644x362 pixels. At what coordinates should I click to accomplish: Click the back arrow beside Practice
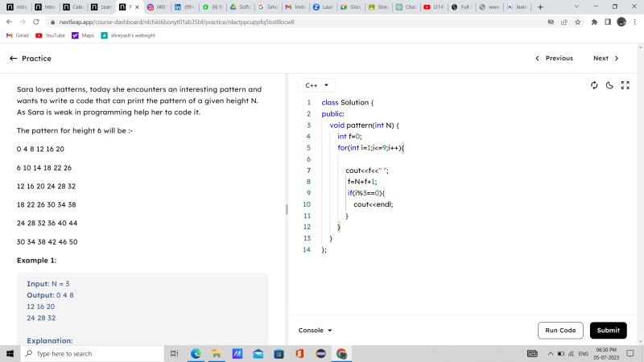click(x=13, y=59)
